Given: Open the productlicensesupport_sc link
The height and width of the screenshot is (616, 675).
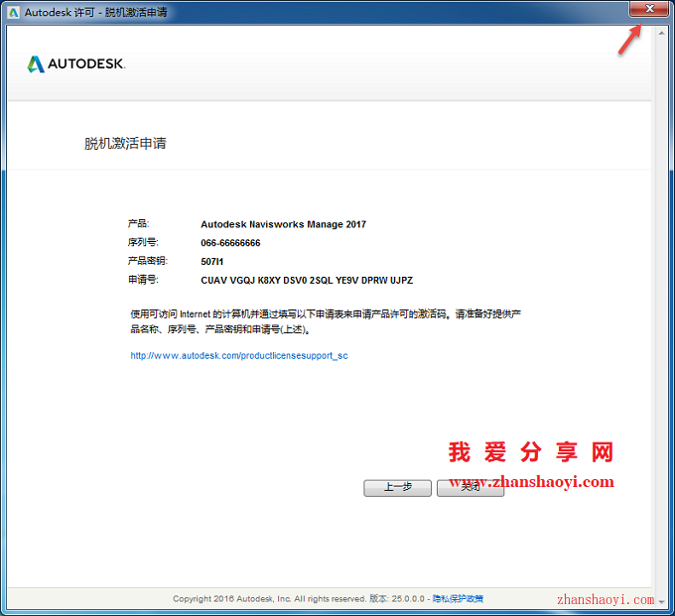Looking at the screenshot, I should [239, 356].
